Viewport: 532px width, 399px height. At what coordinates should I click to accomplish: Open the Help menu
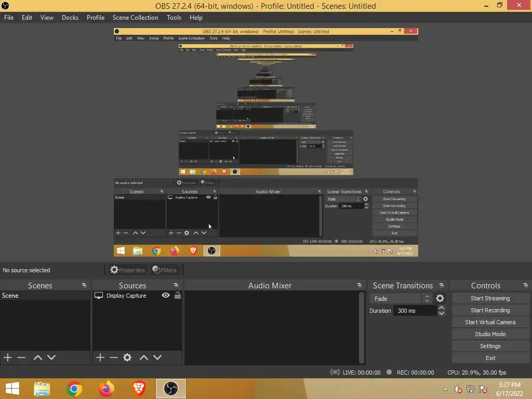click(x=196, y=18)
